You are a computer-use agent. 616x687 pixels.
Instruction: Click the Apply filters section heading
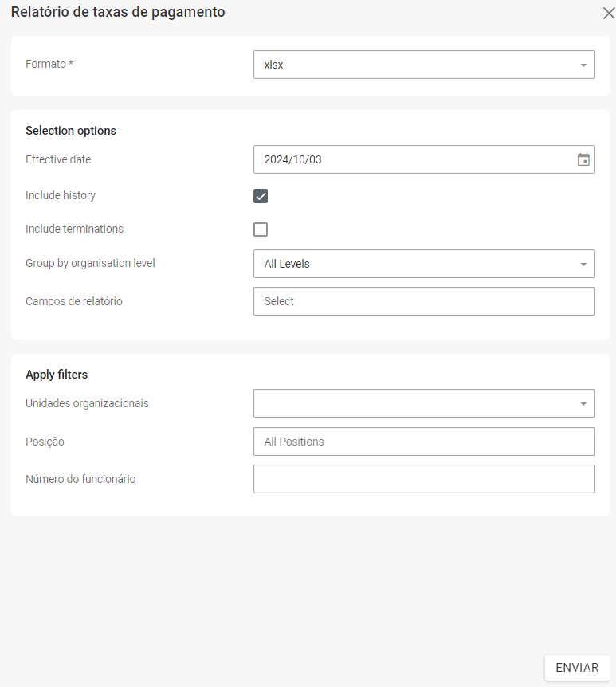click(57, 375)
